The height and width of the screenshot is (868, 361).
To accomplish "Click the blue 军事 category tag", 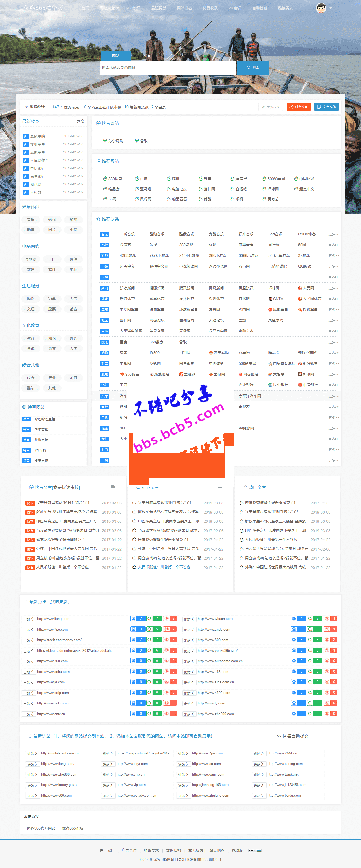I will click(105, 309).
